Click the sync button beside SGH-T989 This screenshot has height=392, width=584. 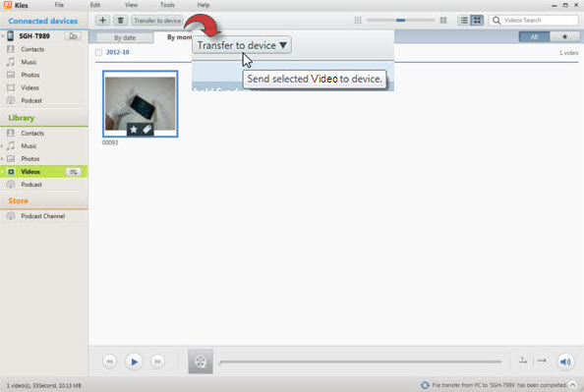73,36
